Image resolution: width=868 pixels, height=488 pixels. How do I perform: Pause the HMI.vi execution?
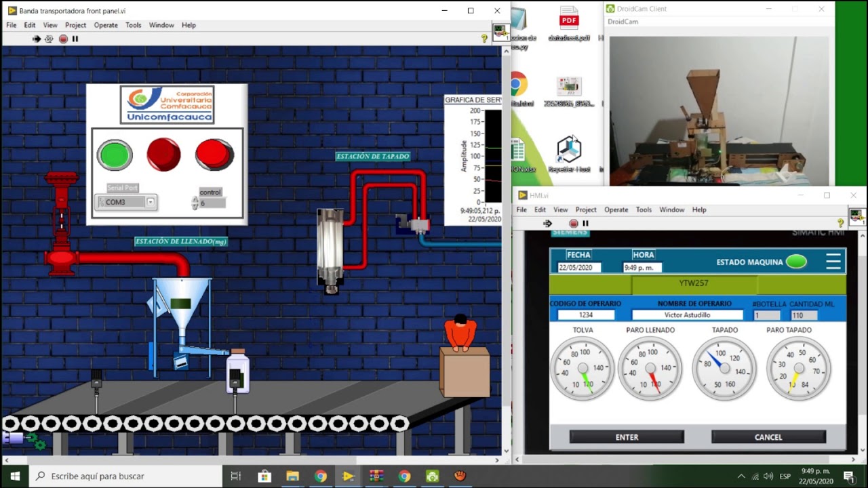tap(586, 224)
